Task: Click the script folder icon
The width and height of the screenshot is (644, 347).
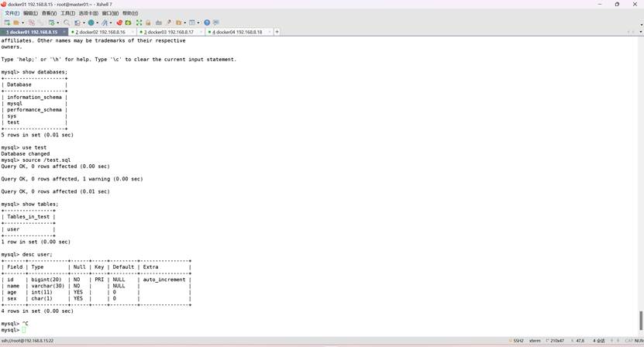Action: click(179, 22)
